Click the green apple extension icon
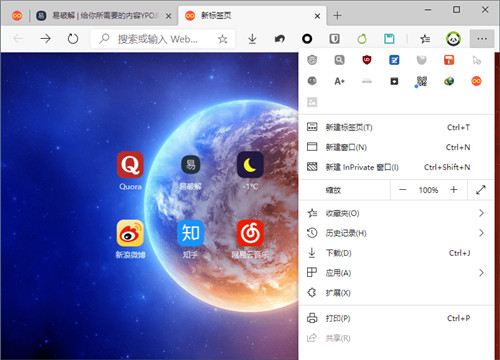 pyautogui.click(x=362, y=39)
